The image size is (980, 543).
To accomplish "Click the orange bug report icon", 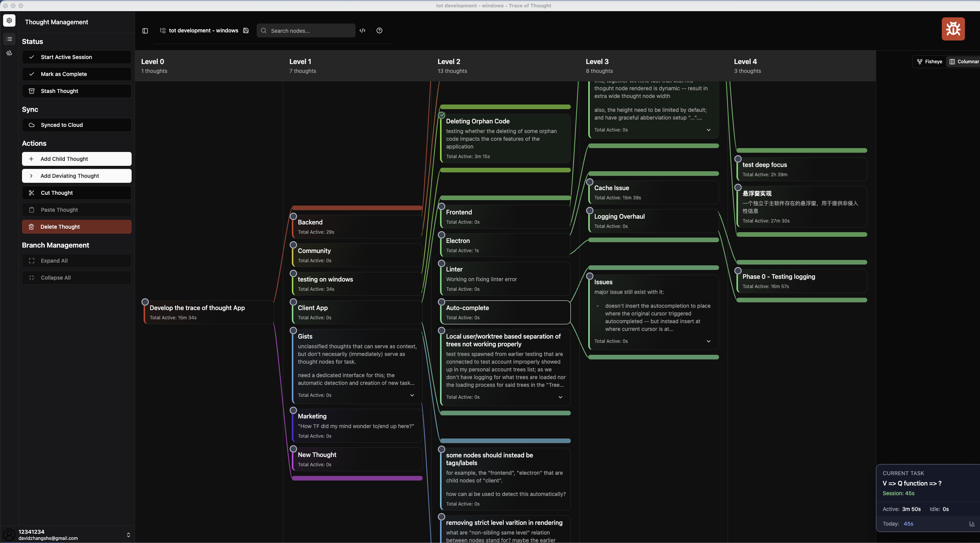I will pyautogui.click(x=953, y=29).
